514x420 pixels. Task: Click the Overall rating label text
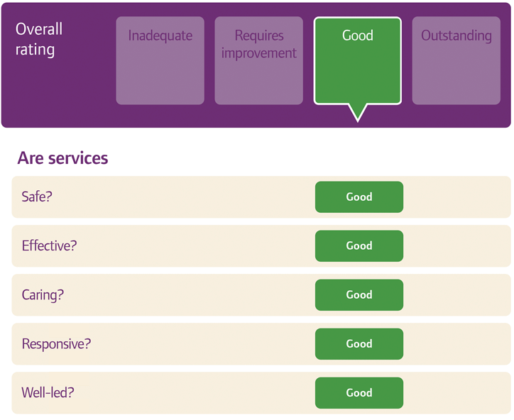tap(39, 40)
